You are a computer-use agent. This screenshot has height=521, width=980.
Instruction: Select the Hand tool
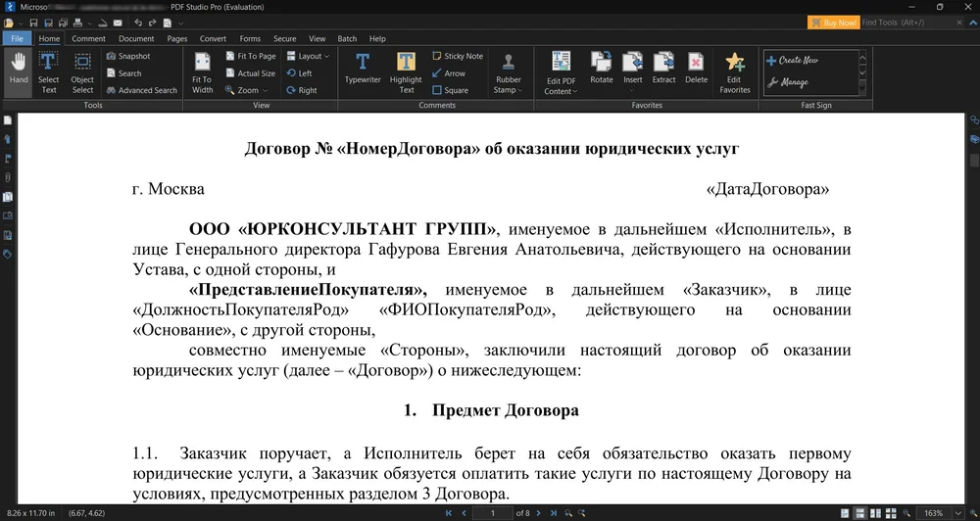pyautogui.click(x=18, y=71)
